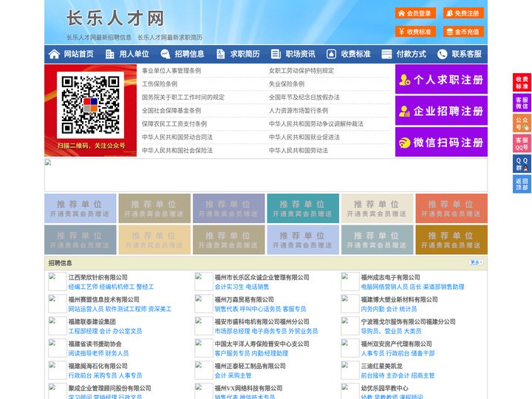Click 个人求职注册 purple banner

[x=441, y=79]
